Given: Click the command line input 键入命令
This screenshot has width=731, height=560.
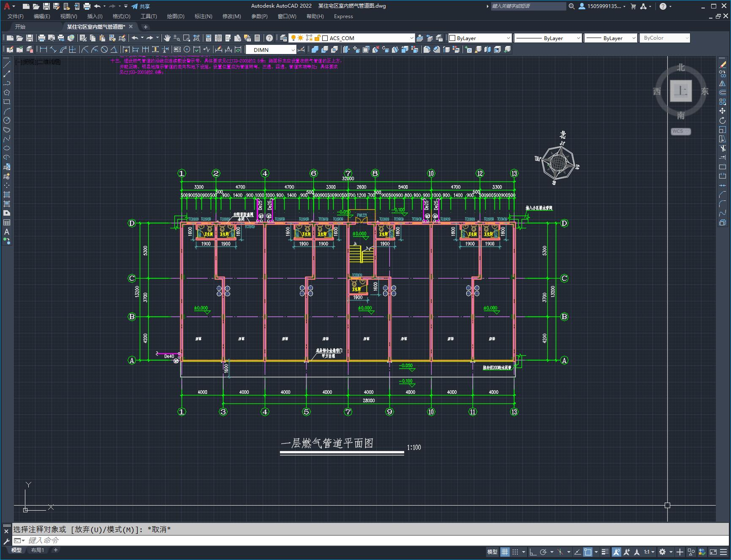Looking at the screenshot, I should click(372, 540).
